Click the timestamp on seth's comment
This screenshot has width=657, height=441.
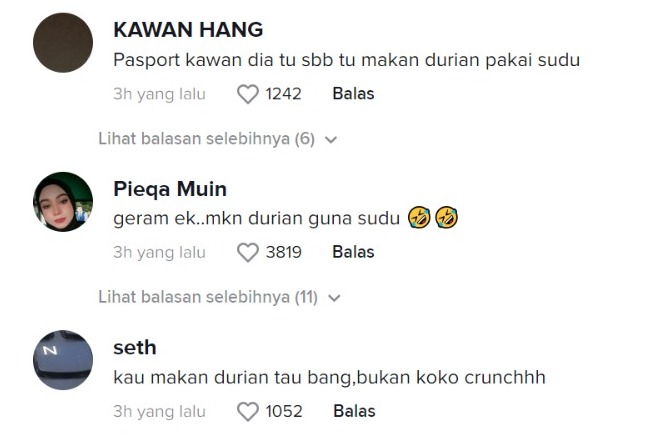tap(159, 411)
